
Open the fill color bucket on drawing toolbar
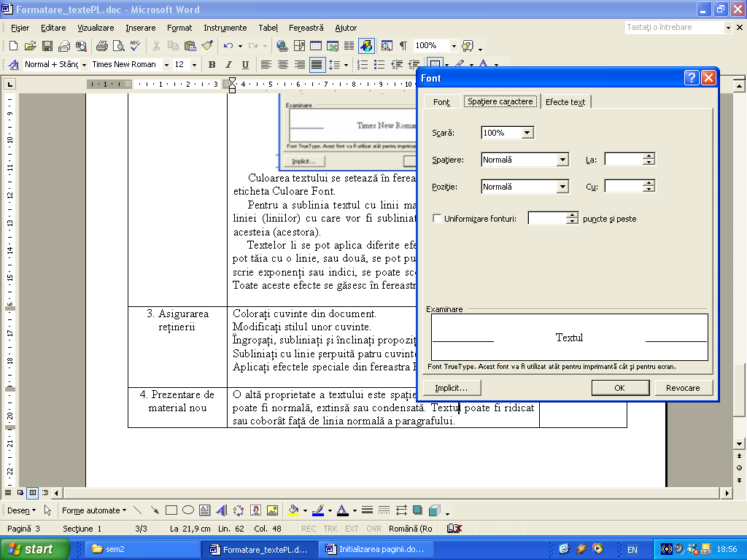coord(293,510)
